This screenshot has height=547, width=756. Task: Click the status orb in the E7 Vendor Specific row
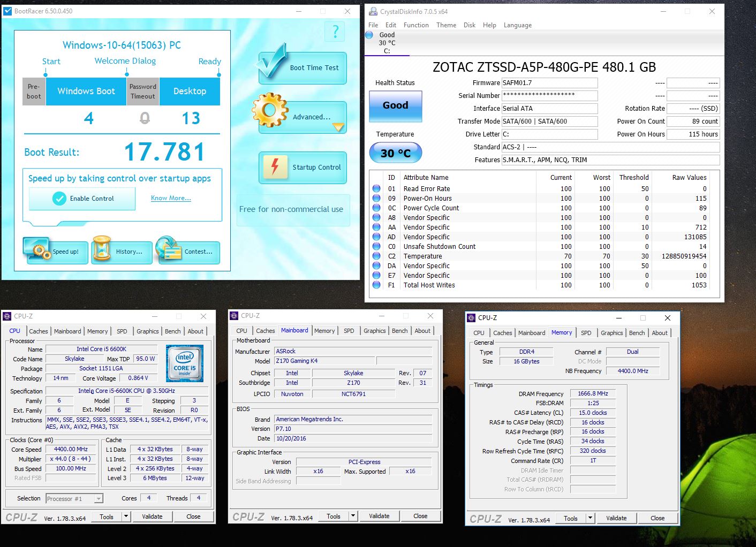[376, 275]
